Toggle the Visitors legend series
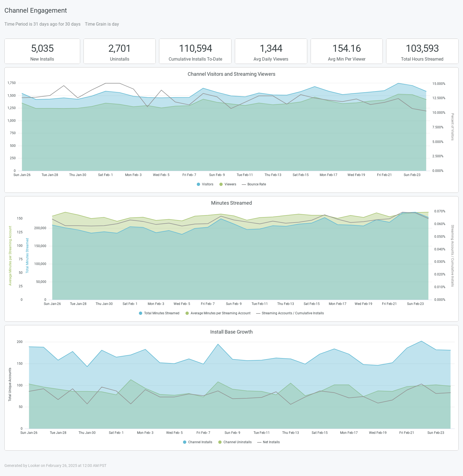Viewport: 463px width, 476px height. pos(205,184)
